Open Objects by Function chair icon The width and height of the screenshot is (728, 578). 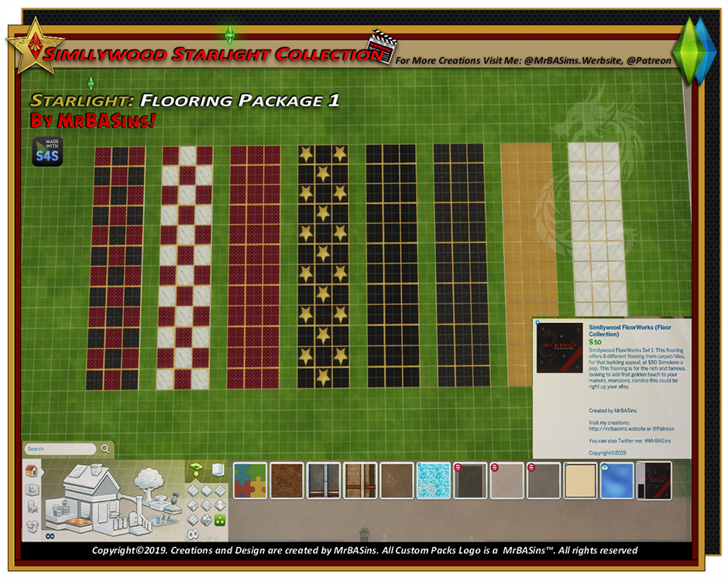(33, 507)
